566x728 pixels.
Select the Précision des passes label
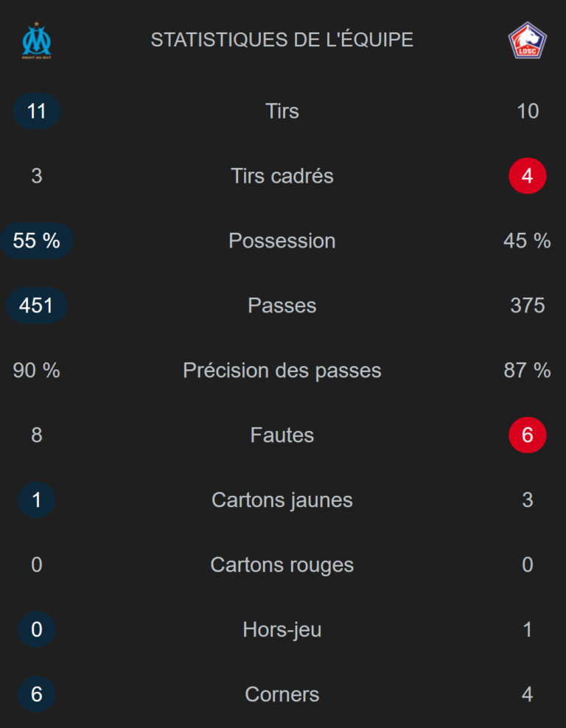[x=282, y=371]
